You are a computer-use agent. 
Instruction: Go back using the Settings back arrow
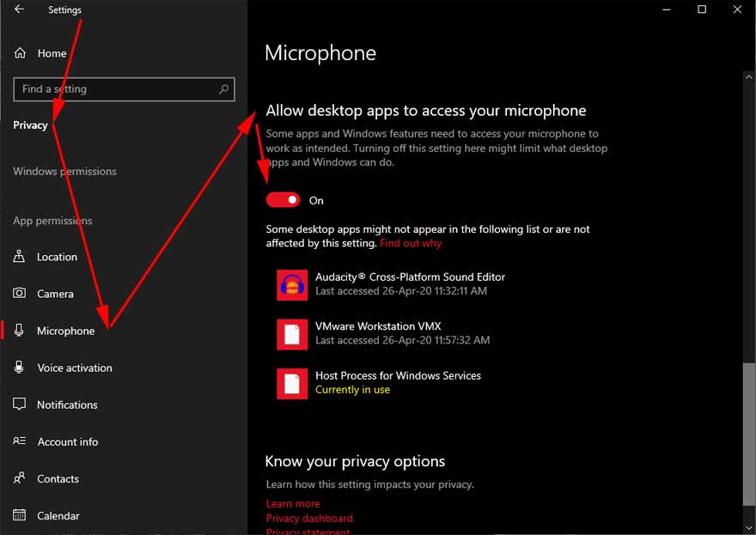[x=19, y=9]
